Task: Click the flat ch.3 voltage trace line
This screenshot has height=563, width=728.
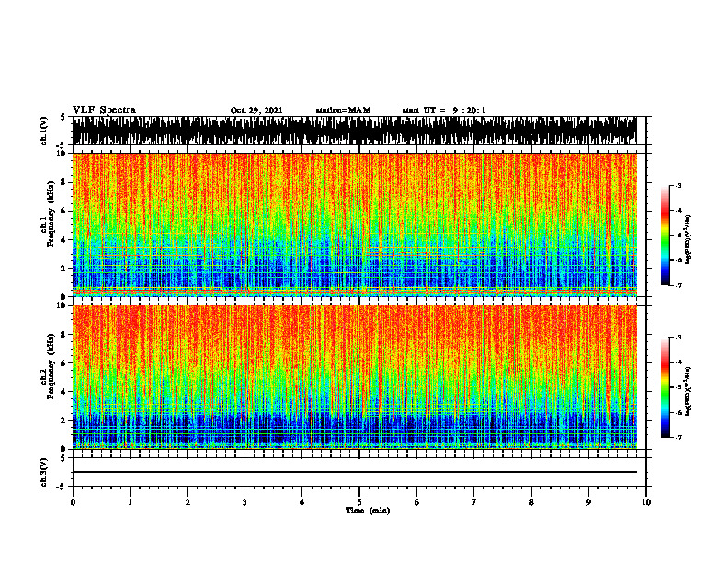Action: (354, 472)
